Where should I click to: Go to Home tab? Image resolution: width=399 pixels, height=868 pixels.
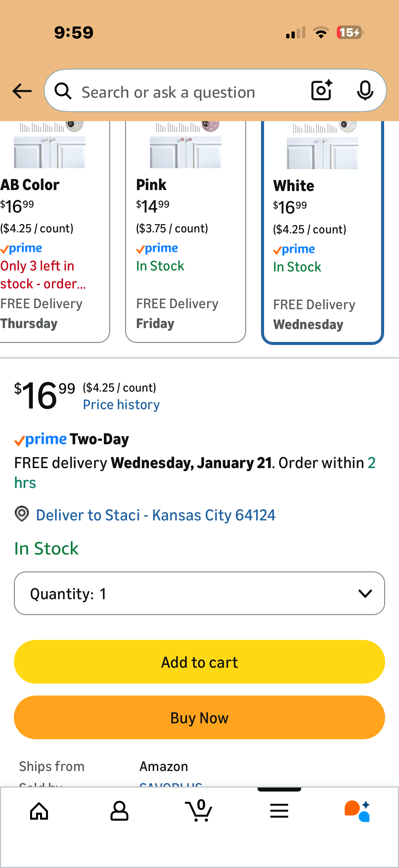pos(39,811)
